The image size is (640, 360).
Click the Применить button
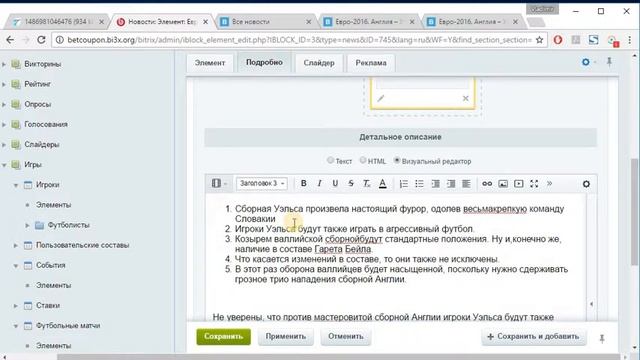coord(286,336)
